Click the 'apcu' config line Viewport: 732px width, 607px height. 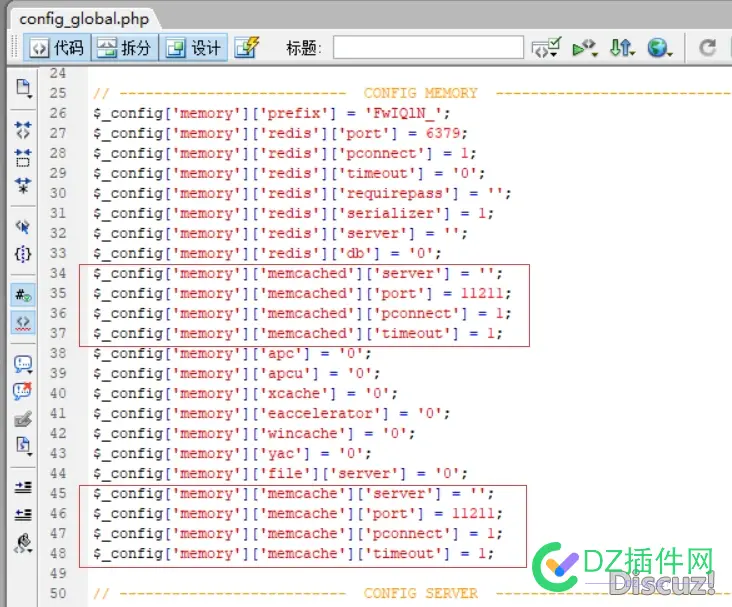click(x=236, y=374)
